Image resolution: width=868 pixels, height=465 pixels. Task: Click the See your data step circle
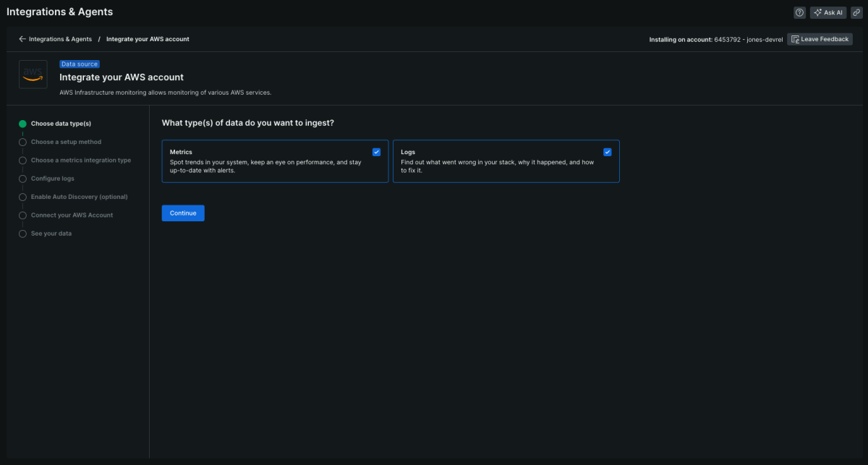(22, 234)
